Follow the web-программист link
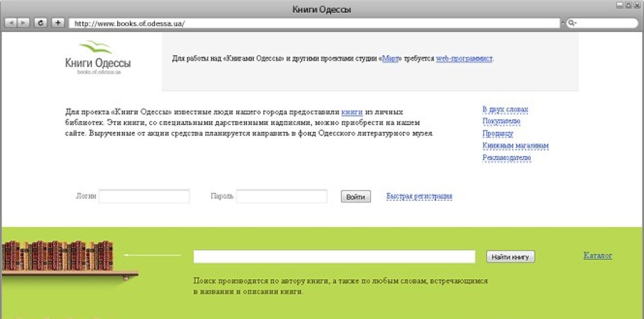 pyautogui.click(x=464, y=59)
